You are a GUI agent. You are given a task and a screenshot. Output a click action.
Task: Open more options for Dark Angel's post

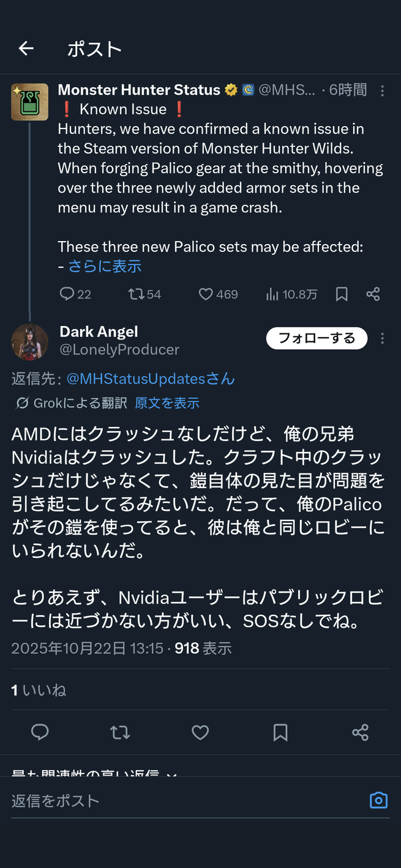(383, 338)
